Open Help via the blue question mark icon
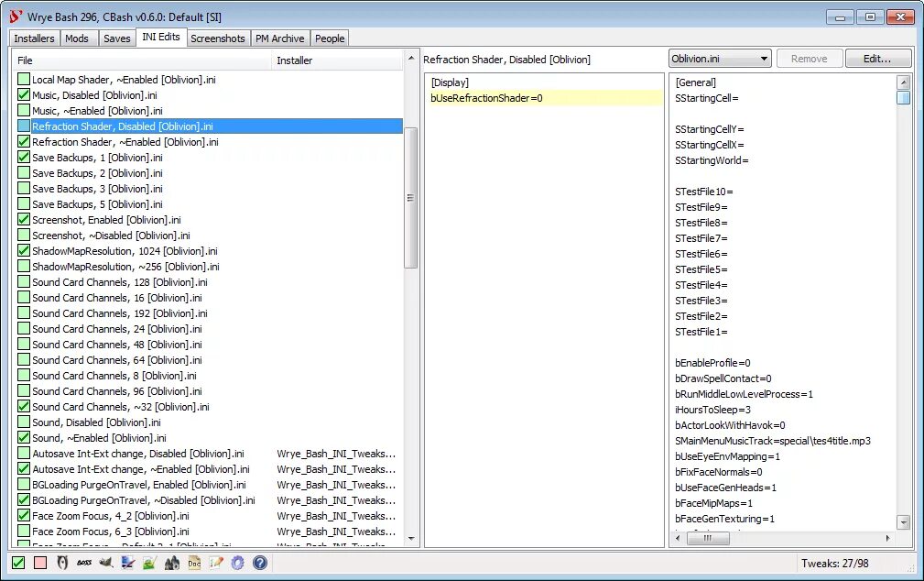 (x=260, y=563)
